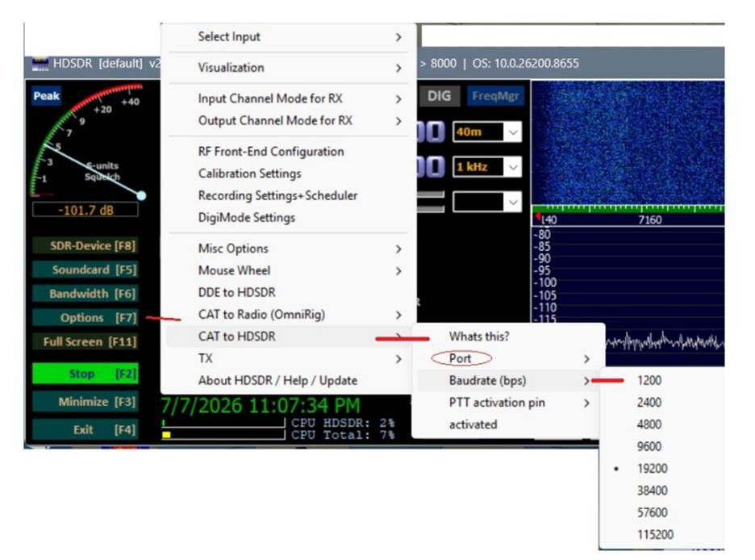Open the 1 kHz step dropdown
The height and width of the screenshot is (560, 755).
(x=487, y=167)
